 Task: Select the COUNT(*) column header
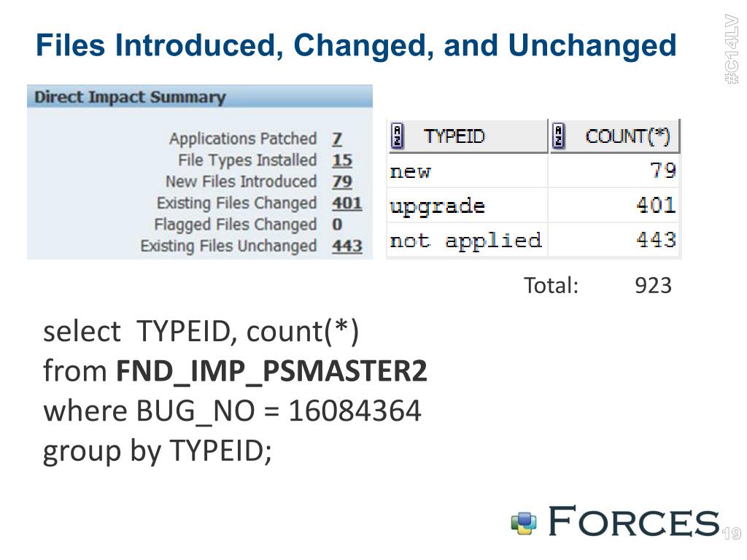pos(627,136)
